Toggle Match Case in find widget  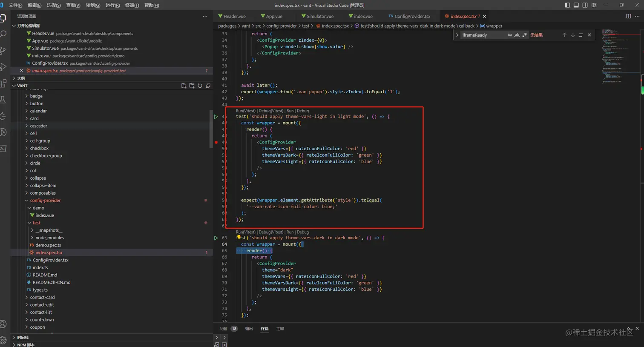point(509,35)
